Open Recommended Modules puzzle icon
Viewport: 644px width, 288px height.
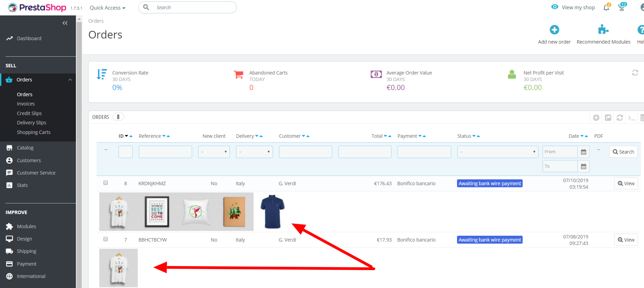pyautogui.click(x=603, y=30)
